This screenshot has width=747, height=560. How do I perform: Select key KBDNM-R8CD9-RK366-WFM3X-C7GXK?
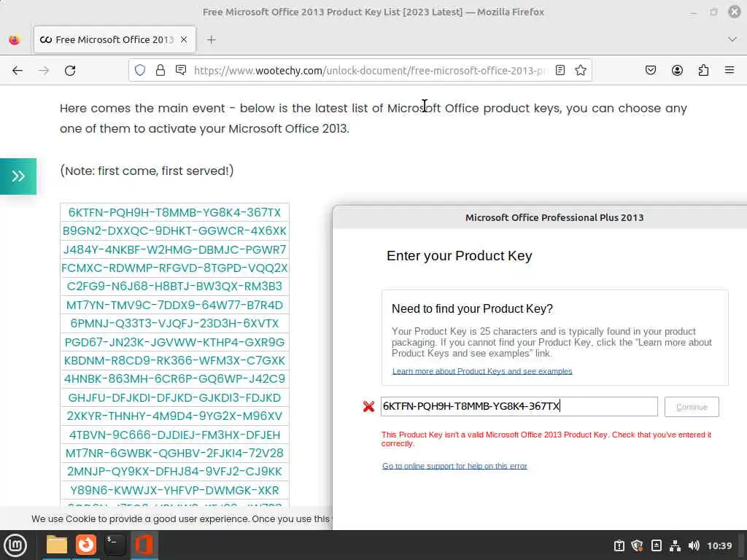point(174,360)
